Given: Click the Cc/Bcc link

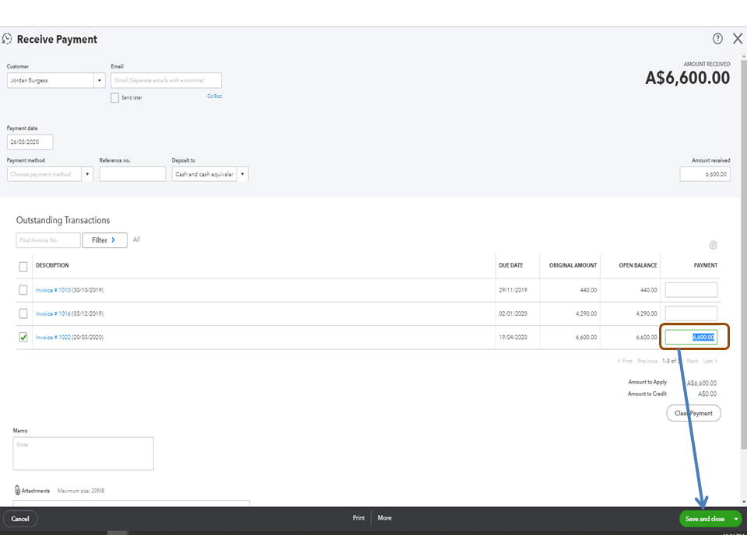Looking at the screenshot, I should pyautogui.click(x=214, y=96).
